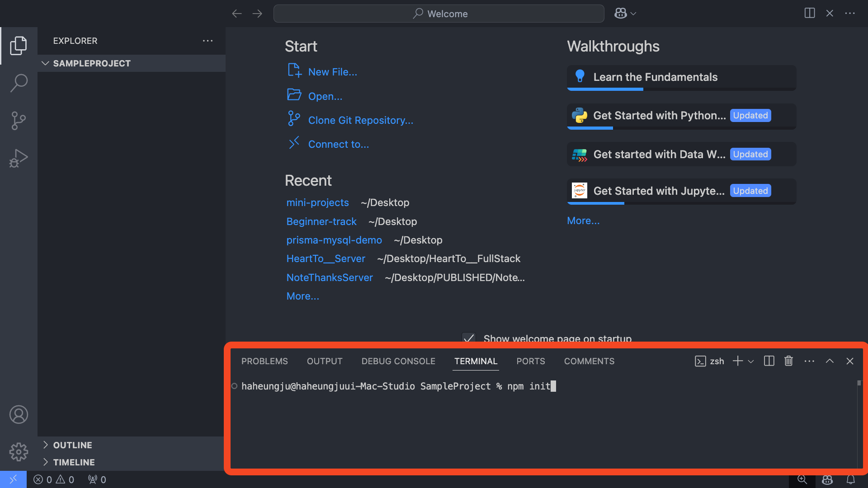Click More... under Walkthroughs

pos(583,221)
